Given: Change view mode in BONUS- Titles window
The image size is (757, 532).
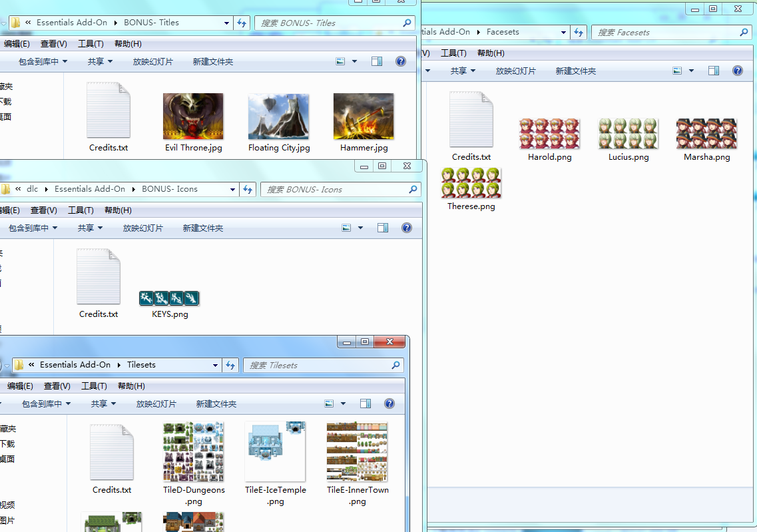Looking at the screenshot, I should (x=340, y=61).
